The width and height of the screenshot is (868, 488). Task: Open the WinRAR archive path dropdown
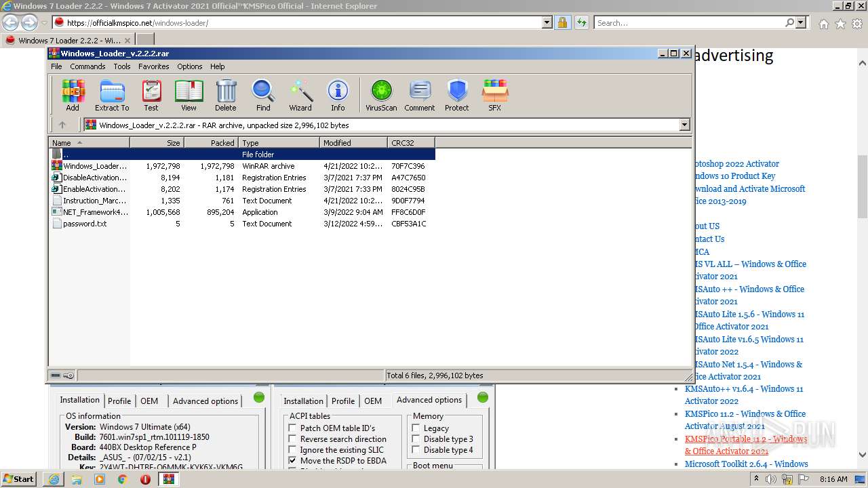684,125
